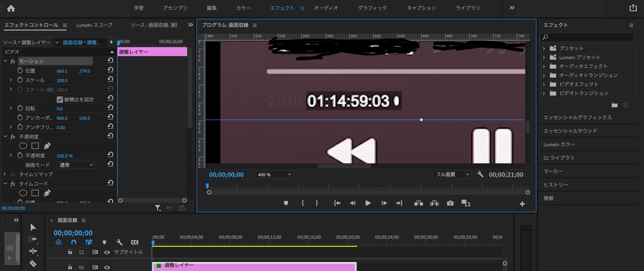The image size is (644, 271).
Task: Open the 400 % zoom level dropdown
Action: click(274, 174)
